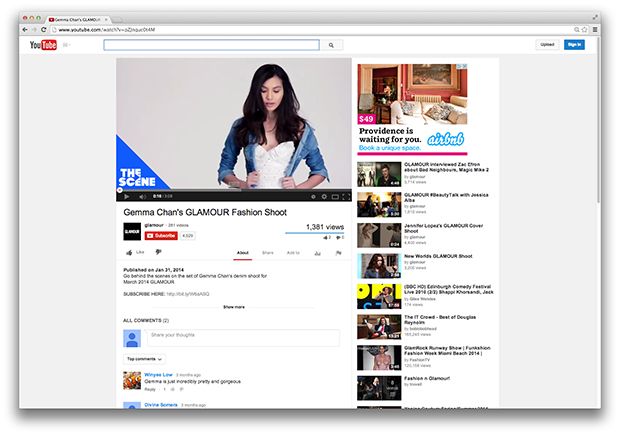The image size is (620, 435).
Task: Open the Add to tab
Action: click(x=293, y=253)
